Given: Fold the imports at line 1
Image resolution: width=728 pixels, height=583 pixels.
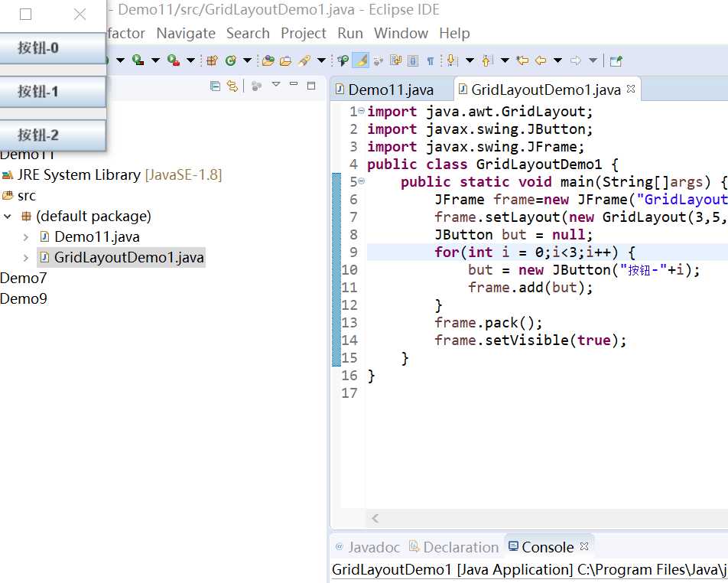Looking at the screenshot, I should [x=361, y=111].
